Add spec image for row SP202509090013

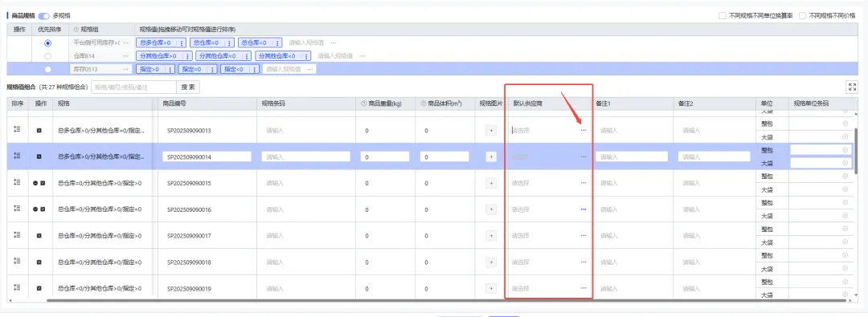(x=490, y=131)
